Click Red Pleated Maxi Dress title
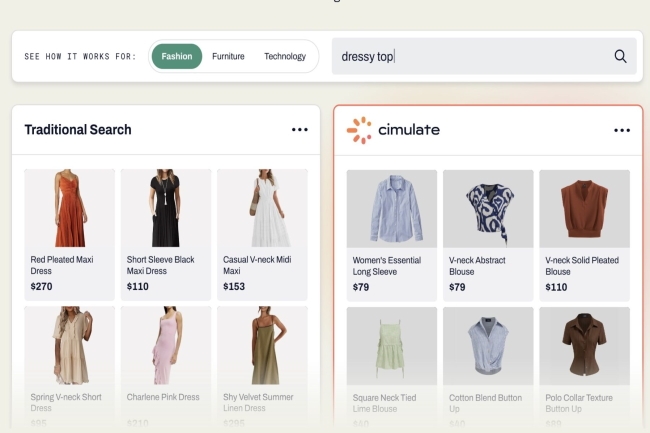Image resolution: width=650 pixels, height=433 pixels. coord(63,265)
